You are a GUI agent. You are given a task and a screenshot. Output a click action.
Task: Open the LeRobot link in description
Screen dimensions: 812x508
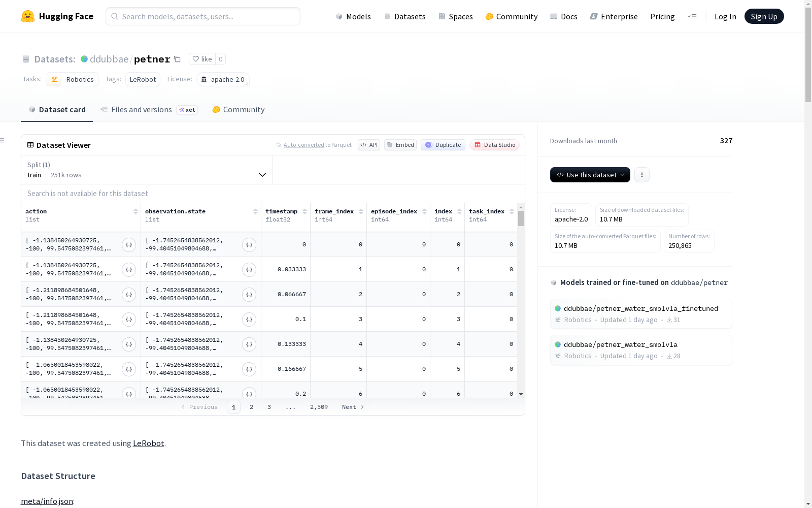[148, 443]
